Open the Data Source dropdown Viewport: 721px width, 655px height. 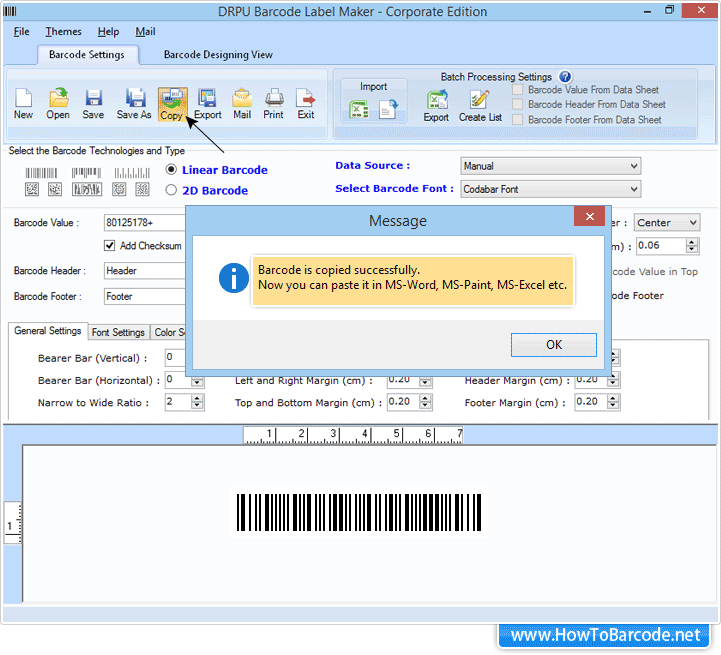coord(550,166)
